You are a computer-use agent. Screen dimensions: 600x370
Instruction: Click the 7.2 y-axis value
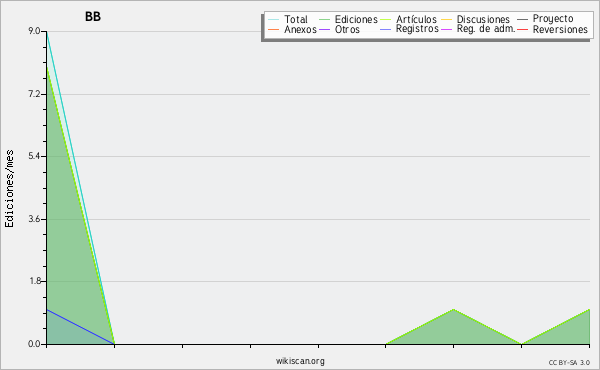(x=34, y=94)
